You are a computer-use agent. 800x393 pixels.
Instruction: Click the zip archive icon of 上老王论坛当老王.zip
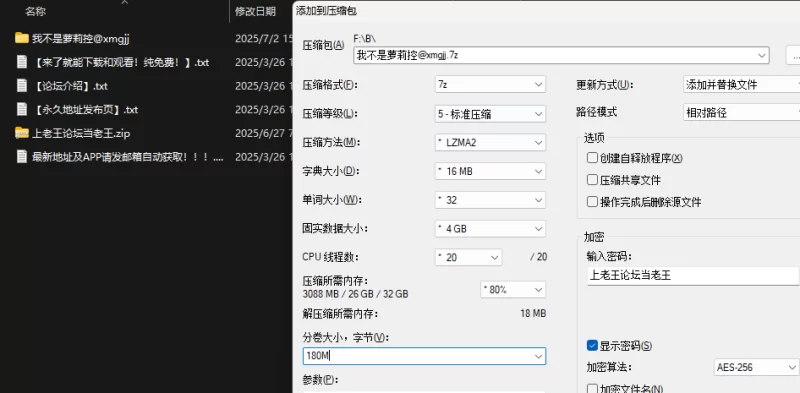[21, 133]
